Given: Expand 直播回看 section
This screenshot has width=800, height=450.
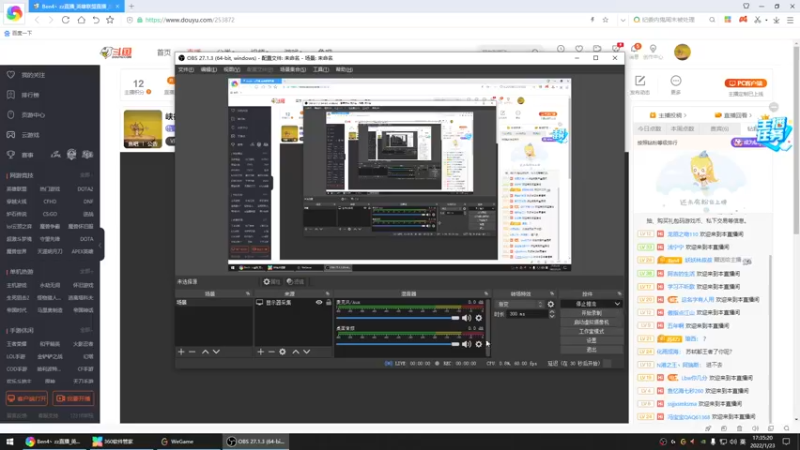Looking at the screenshot, I should click(733, 115).
